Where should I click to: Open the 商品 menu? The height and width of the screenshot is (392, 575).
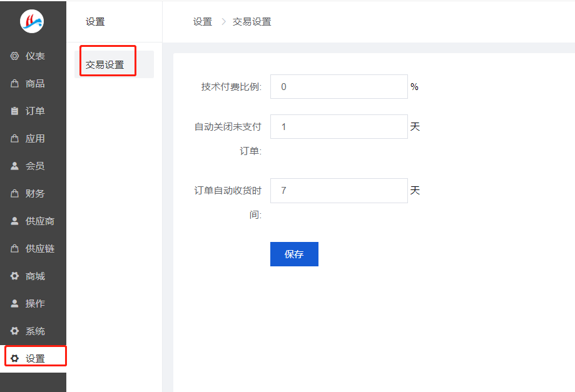point(33,83)
